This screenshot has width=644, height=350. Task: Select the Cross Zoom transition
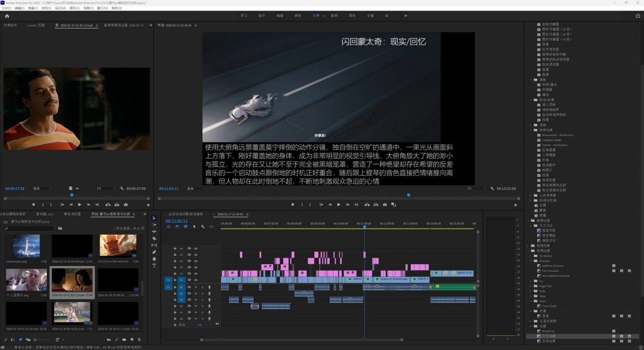point(549,306)
